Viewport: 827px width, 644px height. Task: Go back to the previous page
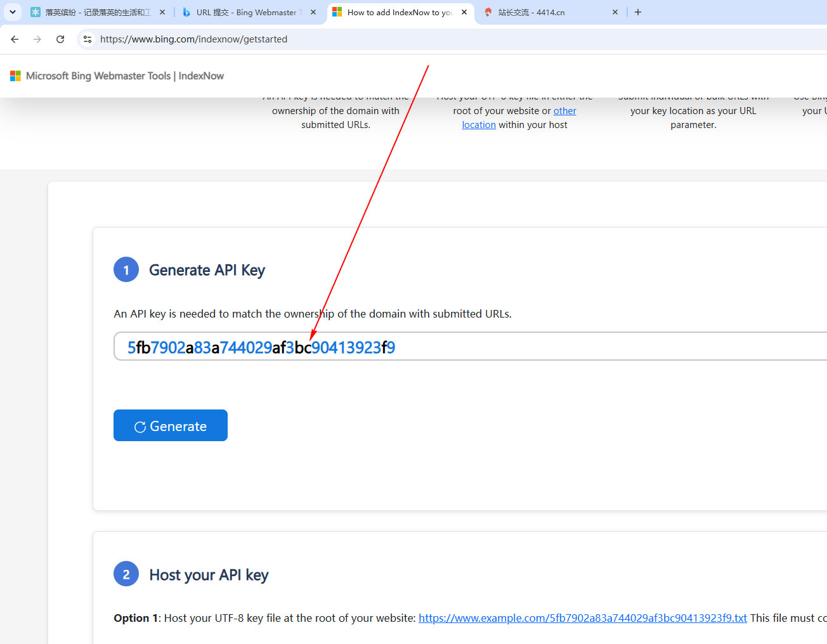click(15, 39)
